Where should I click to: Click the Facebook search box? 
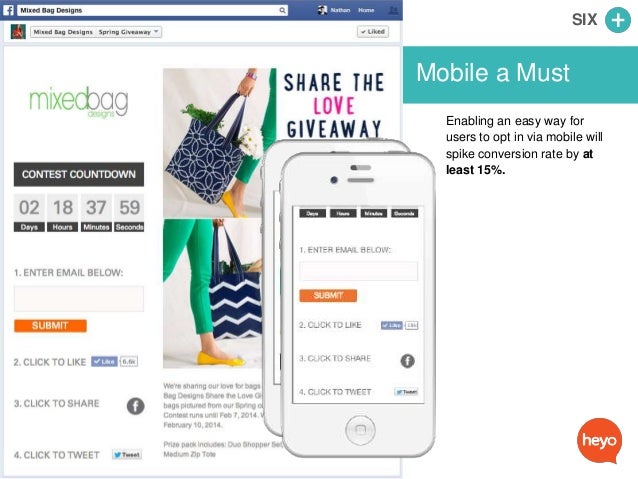point(153,10)
